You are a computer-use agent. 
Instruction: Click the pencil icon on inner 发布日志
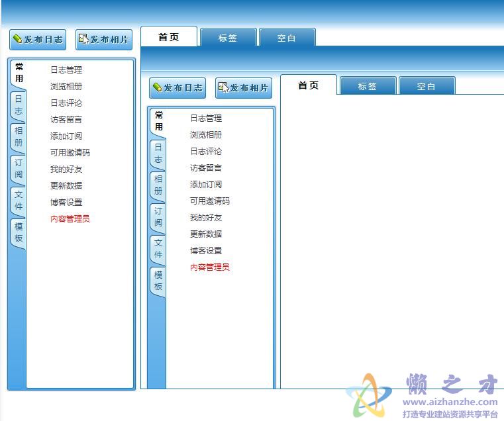tap(157, 87)
